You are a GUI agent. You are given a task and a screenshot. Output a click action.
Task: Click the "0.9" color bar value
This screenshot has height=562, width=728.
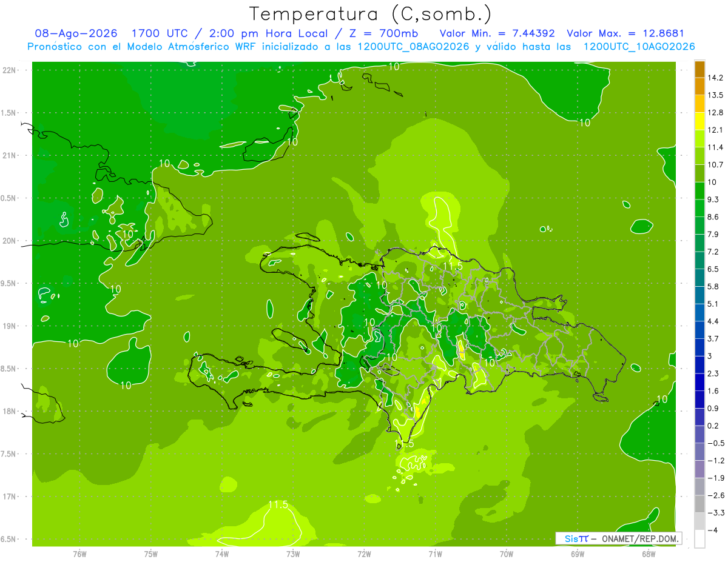713,408
